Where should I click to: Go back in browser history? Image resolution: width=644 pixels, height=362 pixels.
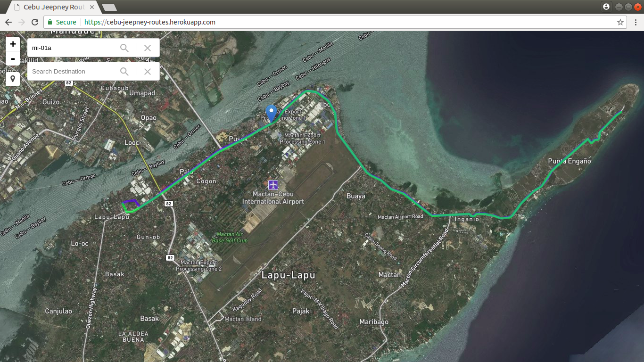pos(8,22)
